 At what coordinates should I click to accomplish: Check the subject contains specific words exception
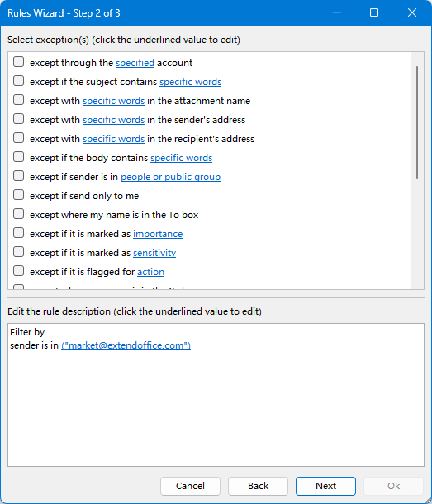click(19, 81)
